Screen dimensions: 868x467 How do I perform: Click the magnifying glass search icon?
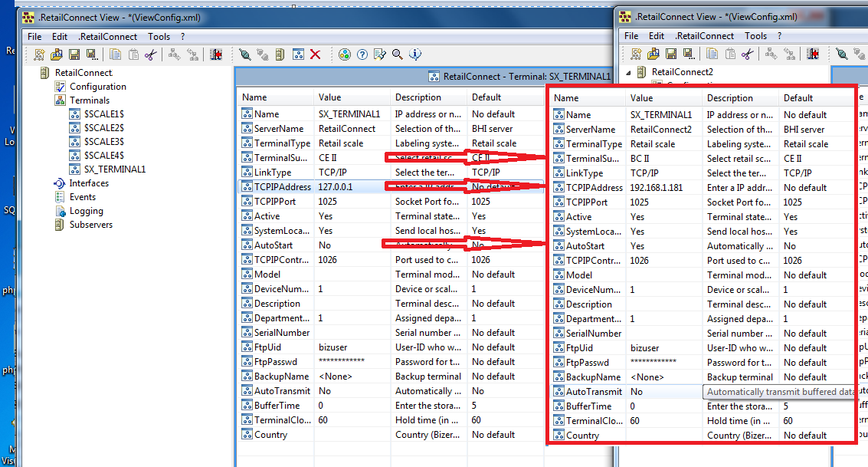398,54
